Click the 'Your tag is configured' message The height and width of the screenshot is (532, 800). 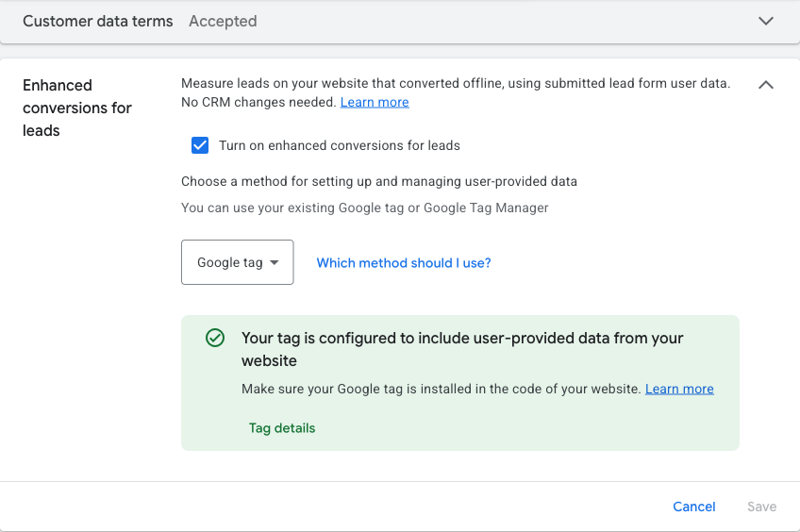tap(462, 349)
